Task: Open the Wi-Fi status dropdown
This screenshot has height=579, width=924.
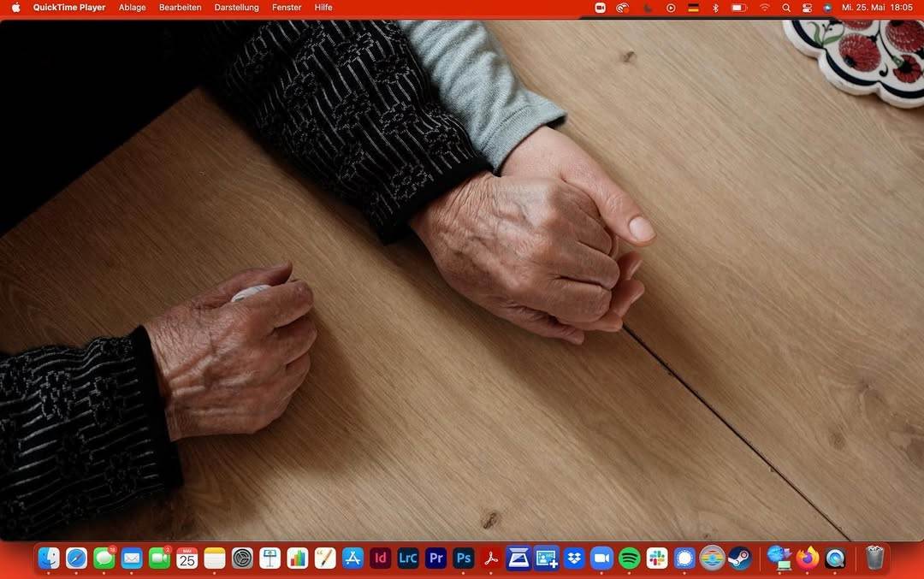Action: [x=764, y=8]
